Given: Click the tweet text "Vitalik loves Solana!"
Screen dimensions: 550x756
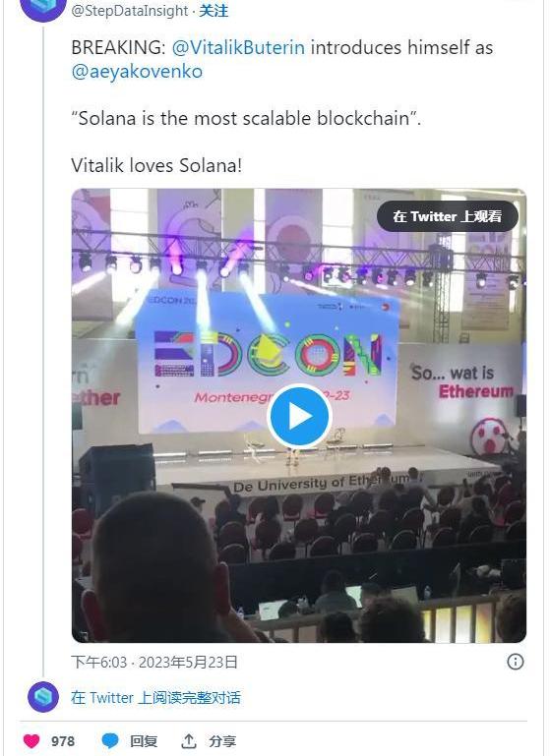Looking at the screenshot, I should click(x=156, y=165).
